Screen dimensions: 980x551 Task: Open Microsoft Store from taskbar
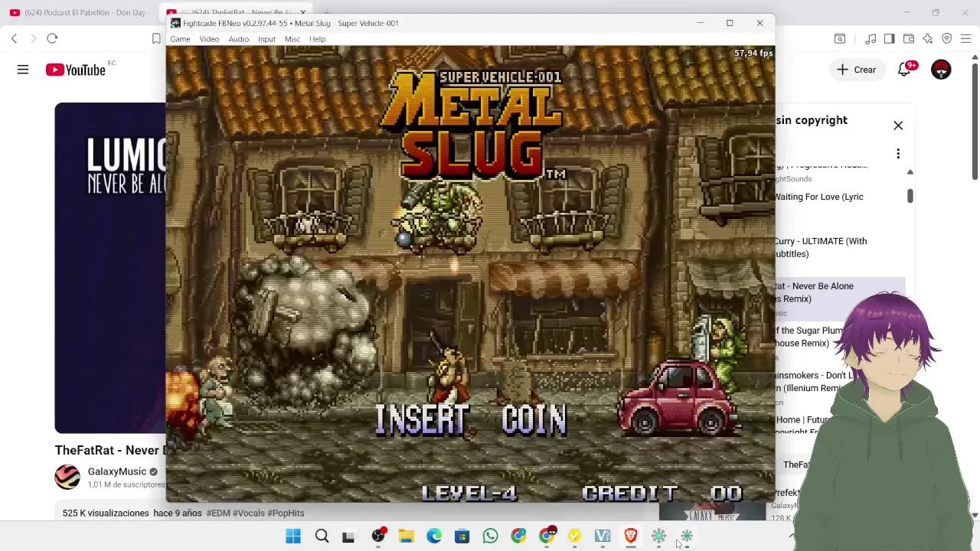click(x=462, y=536)
